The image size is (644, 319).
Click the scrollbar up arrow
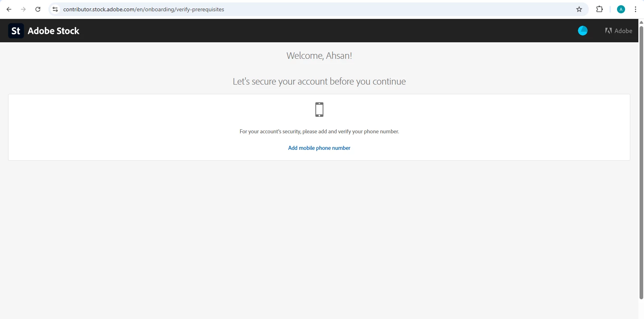641,22
